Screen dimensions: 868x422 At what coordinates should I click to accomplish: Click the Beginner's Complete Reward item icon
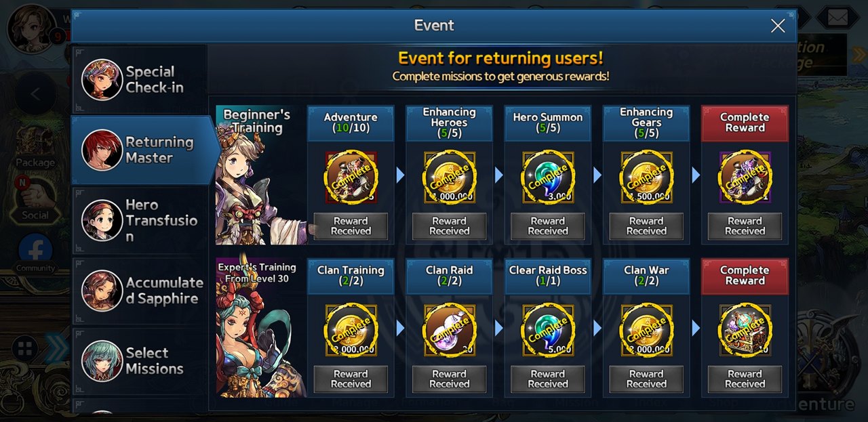pyautogui.click(x=745, y=177)
